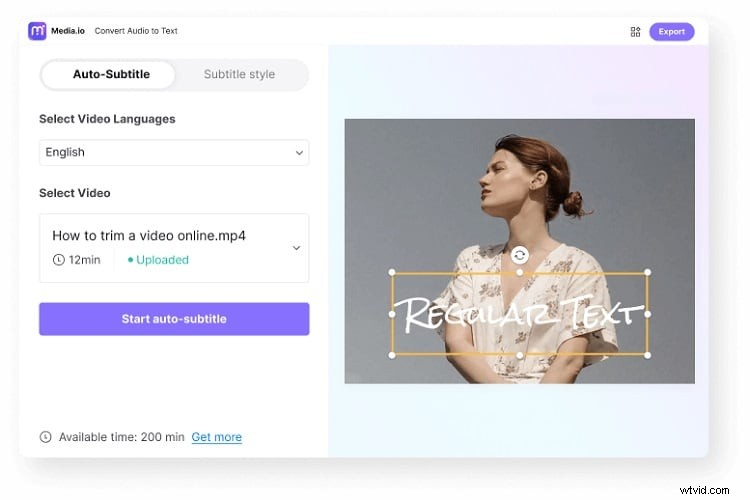Click the Start auto-subtitle button
The width and height of the screenshot is (750, 500).
pyautogui.click(x=174, y=319)
